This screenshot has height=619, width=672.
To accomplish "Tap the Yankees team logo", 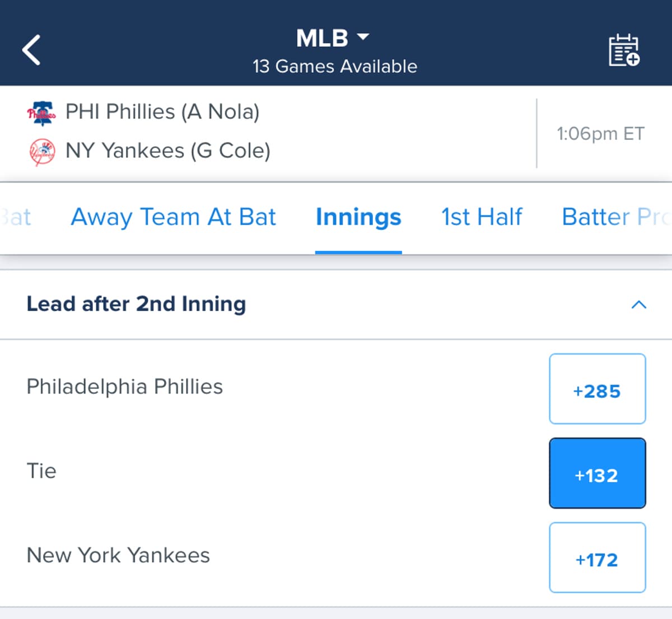I will (42, 152).
